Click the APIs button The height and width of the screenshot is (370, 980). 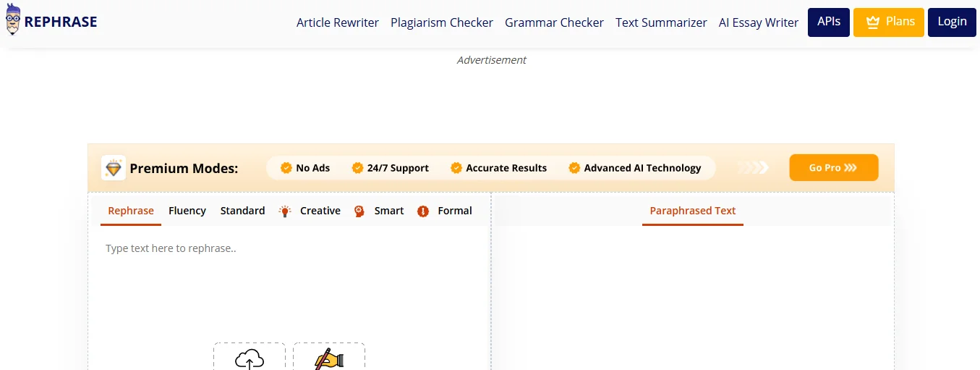829,22
